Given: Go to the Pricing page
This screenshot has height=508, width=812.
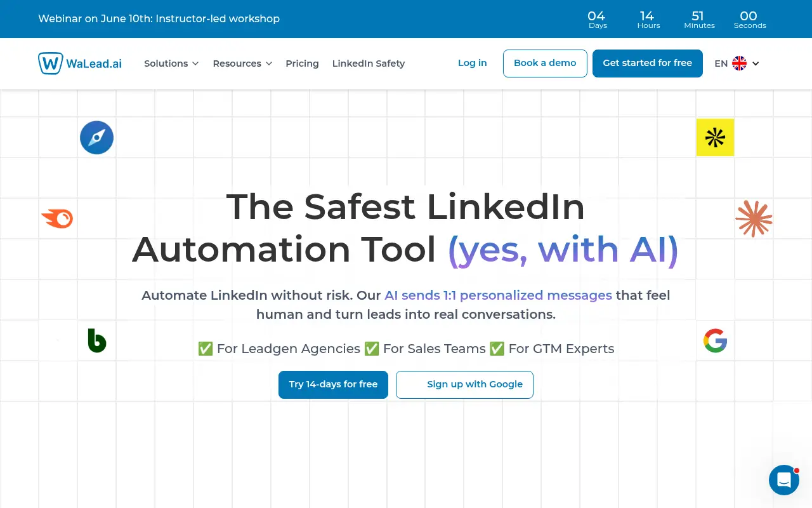Looking at the screenshot, I should click(x=302, y=63).
